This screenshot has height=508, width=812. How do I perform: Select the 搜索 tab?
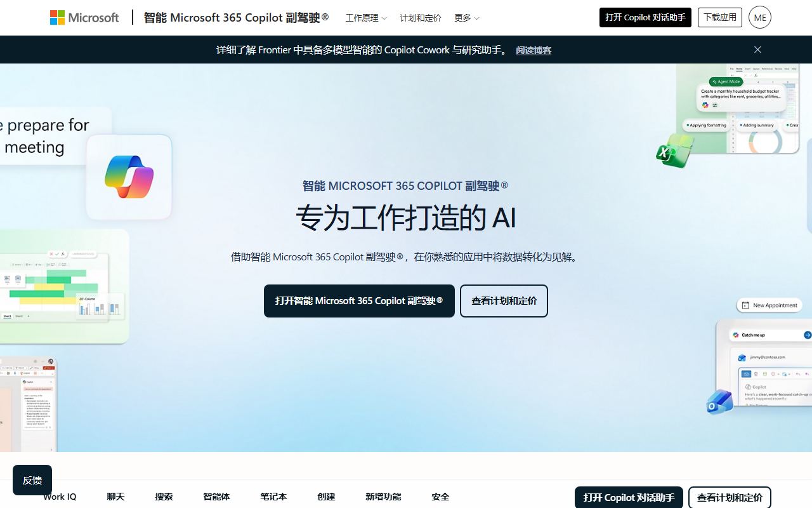(x=164, y=497)
